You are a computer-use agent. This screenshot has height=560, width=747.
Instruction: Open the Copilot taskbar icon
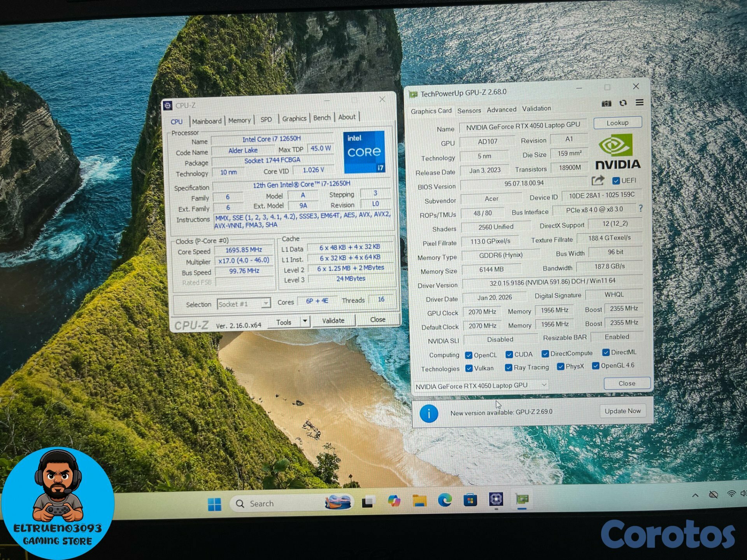click(394, 501)
